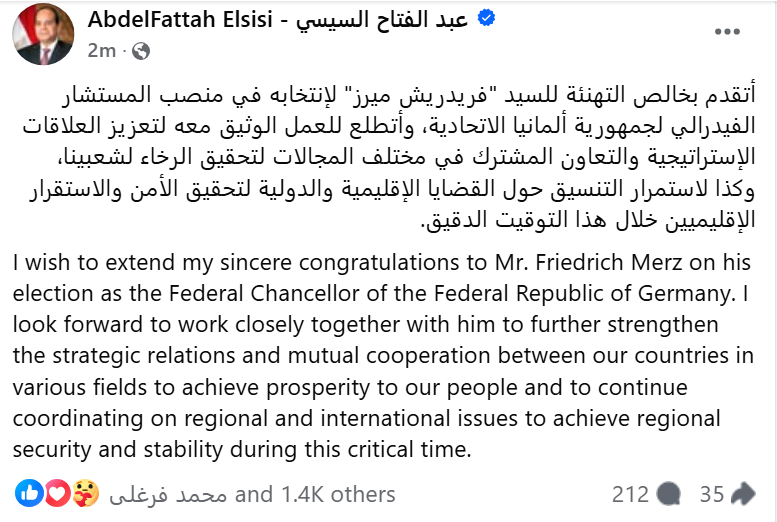Show the 212 comments count

[x=630, y=494]
